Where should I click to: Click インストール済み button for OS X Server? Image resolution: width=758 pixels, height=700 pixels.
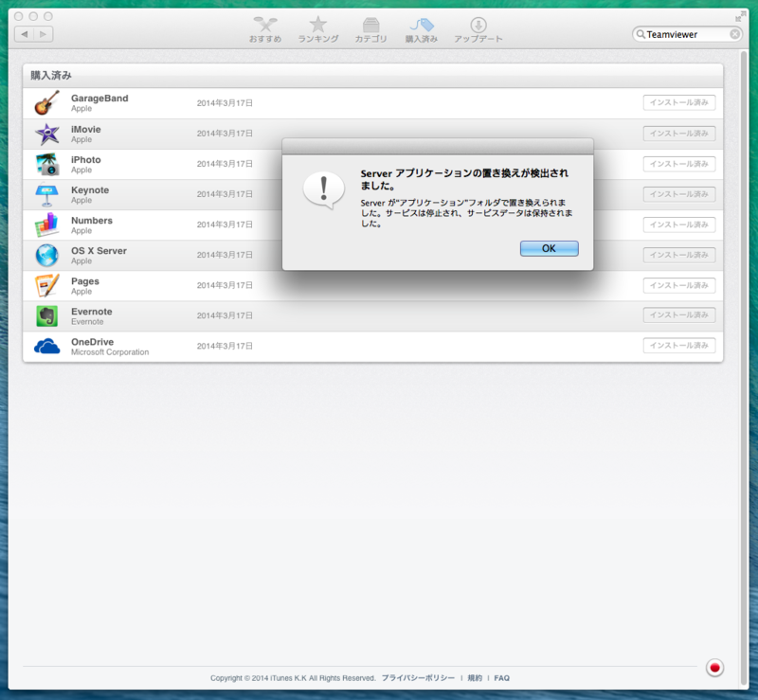tap(679, 255)
